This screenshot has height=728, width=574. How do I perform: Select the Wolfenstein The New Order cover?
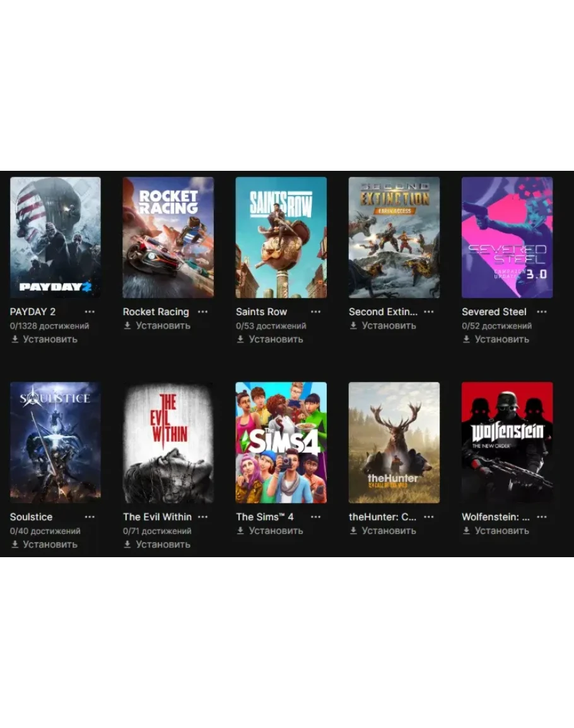coord(507,442)
